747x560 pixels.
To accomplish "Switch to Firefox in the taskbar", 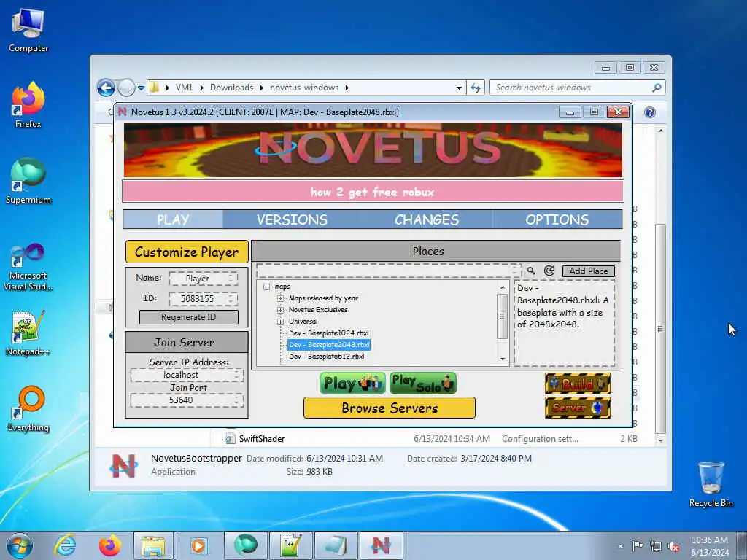I will coord(109,545).
